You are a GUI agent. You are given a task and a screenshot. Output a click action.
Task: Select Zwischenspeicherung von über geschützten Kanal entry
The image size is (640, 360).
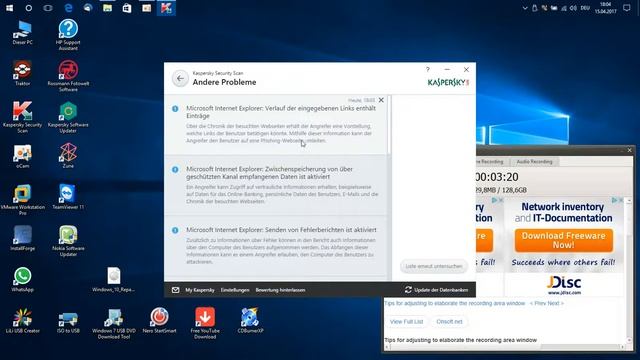[276, 185]
